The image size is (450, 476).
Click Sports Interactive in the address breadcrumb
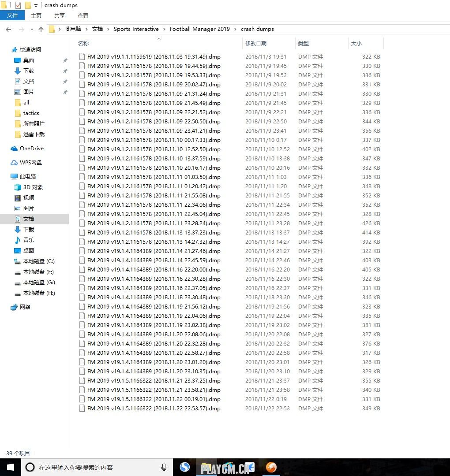point(136,29)
